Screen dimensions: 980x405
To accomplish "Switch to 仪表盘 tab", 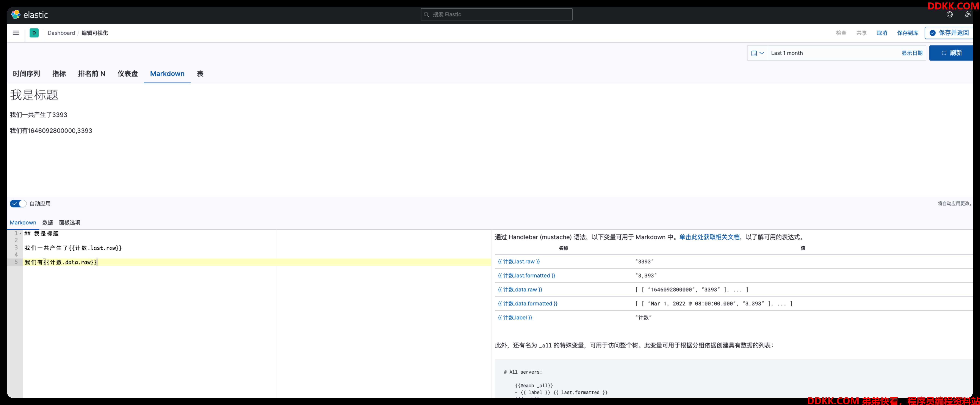I will (x=128, y=74).
